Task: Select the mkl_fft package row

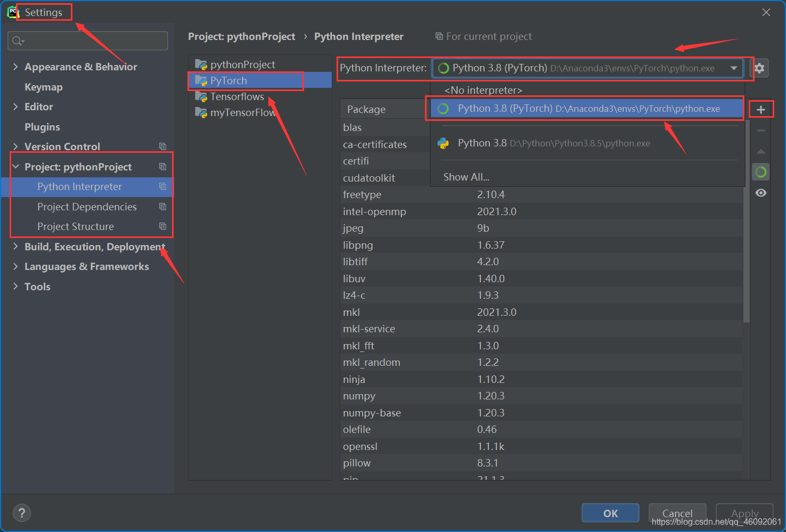Action: [541, 346]
